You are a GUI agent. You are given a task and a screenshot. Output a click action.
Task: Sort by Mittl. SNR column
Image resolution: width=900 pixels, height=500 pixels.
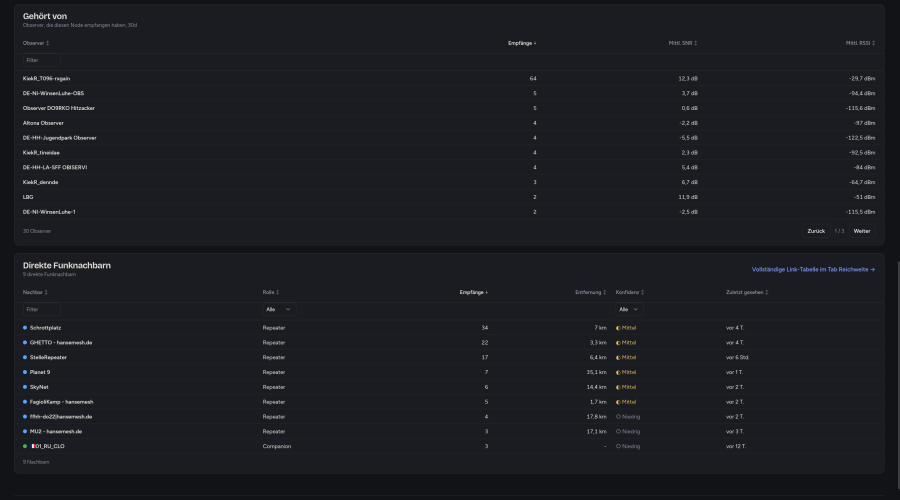682,43
